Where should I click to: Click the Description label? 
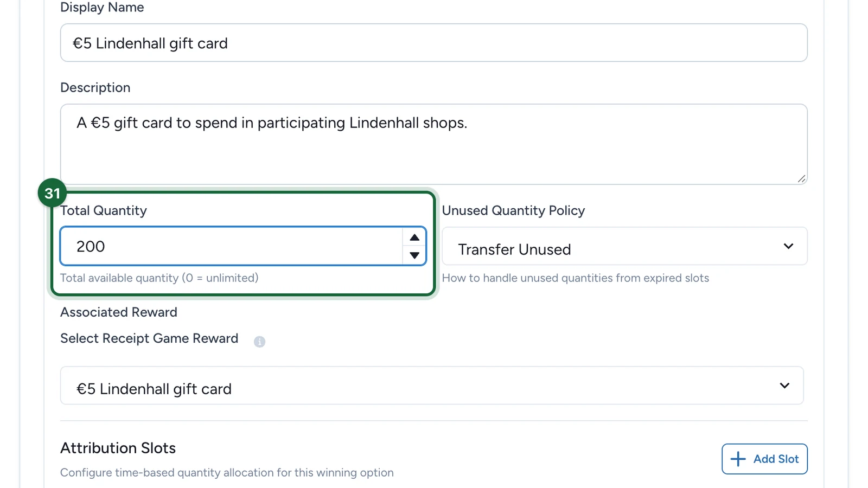[x=95, y=88]
